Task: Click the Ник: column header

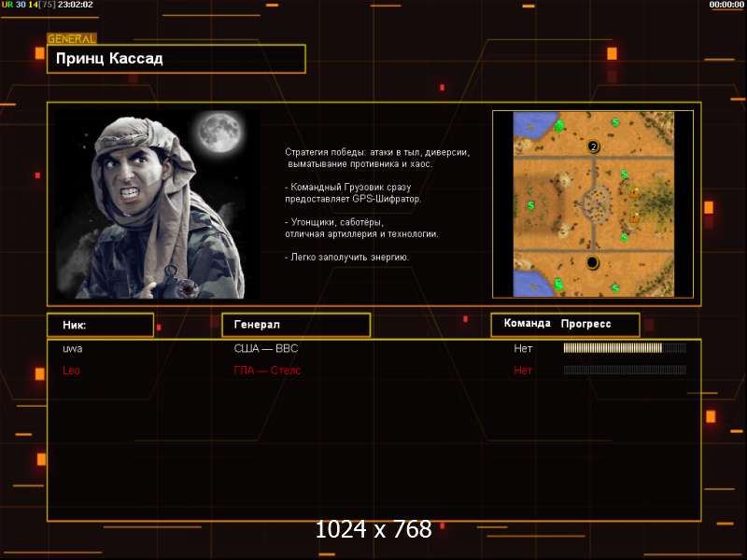Action: (101, 325)
